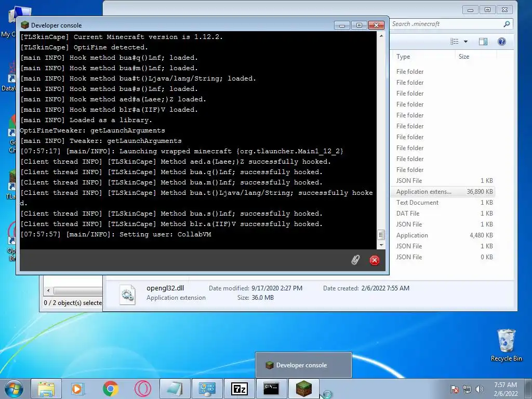
Task: Select the Text Document row
Action: tap(444, 203)
